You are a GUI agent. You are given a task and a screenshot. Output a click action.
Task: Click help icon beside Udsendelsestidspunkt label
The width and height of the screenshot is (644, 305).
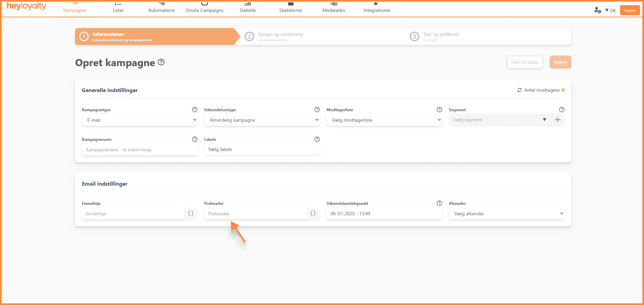(439, 203)
